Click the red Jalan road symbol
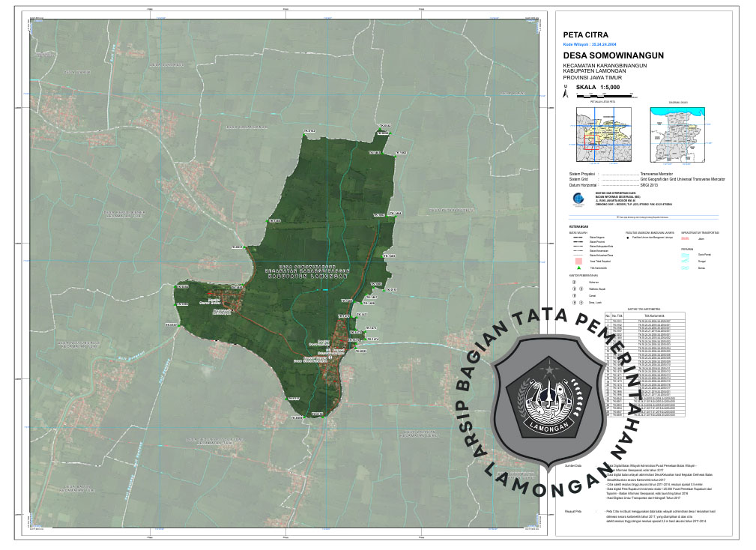Screen dimensions: 756x550 click(x=686, y=238)
